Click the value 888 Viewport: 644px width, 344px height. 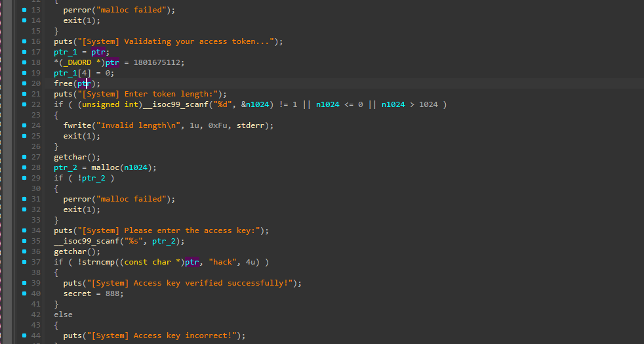click(112, 293)
